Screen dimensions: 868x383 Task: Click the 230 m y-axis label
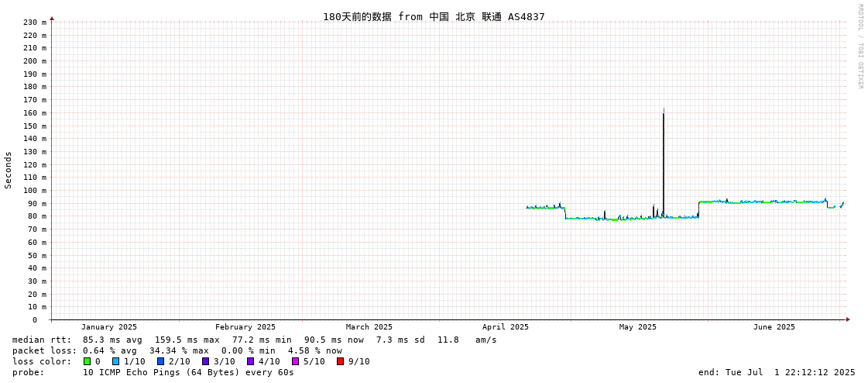35,22
